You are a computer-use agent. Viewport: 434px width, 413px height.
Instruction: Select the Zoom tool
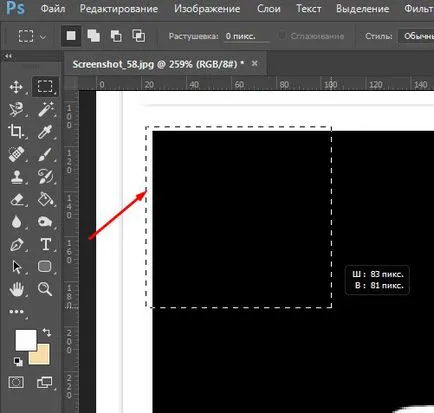[45, 289]
